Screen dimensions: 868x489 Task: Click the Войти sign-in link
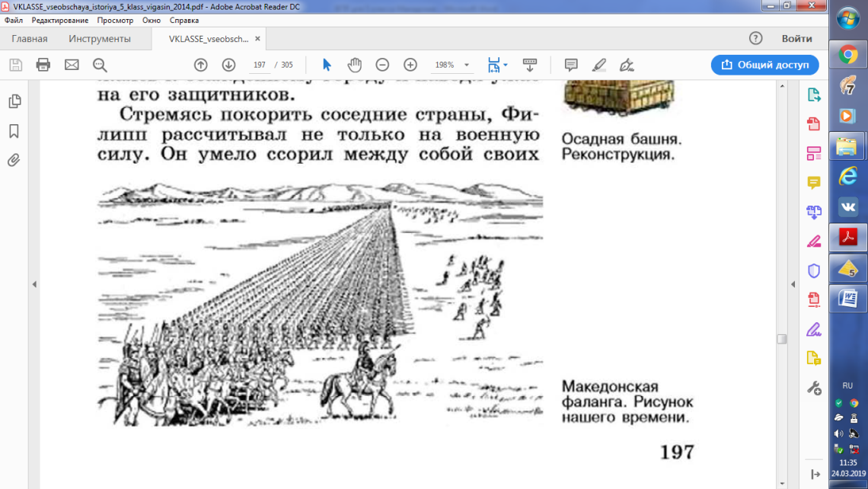(x=796, y=39)
